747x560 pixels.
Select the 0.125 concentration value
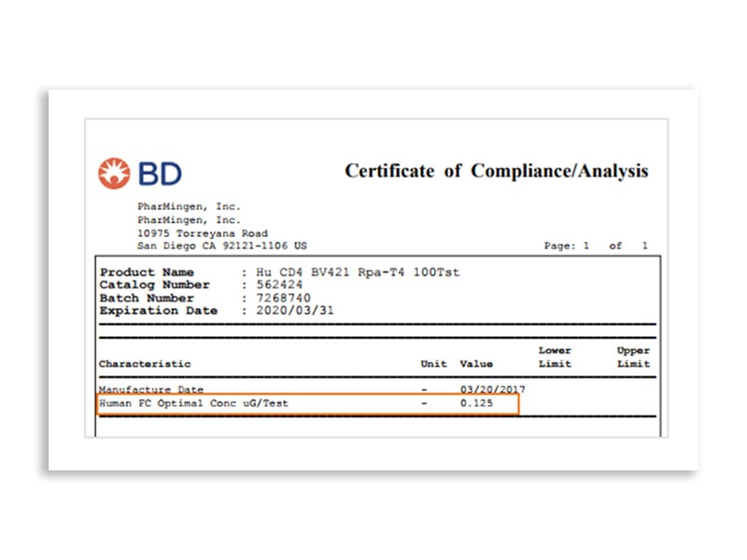tap(476, 403)
